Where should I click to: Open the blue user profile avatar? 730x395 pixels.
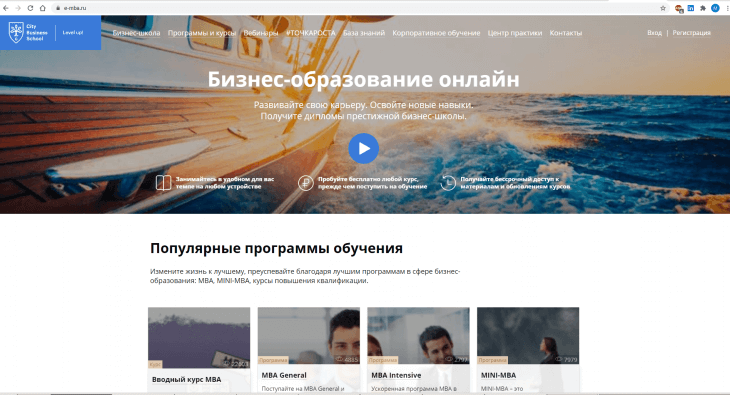coord(716,8)
